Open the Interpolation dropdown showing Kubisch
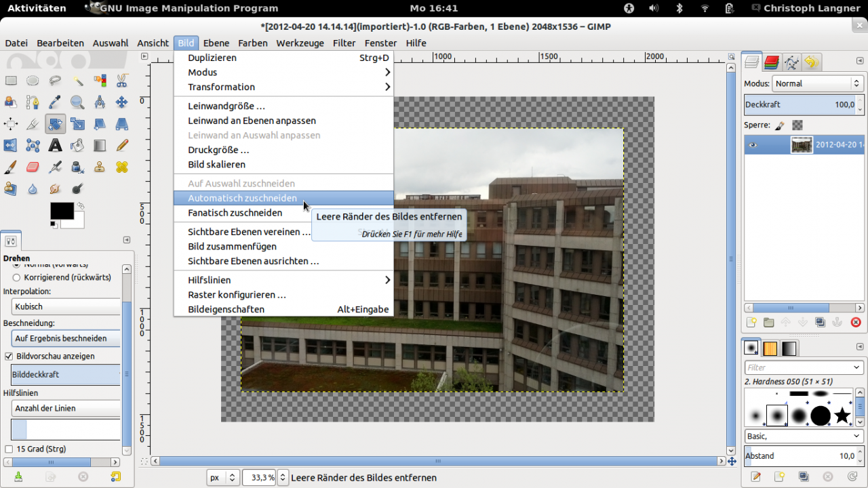 (66, 306)
